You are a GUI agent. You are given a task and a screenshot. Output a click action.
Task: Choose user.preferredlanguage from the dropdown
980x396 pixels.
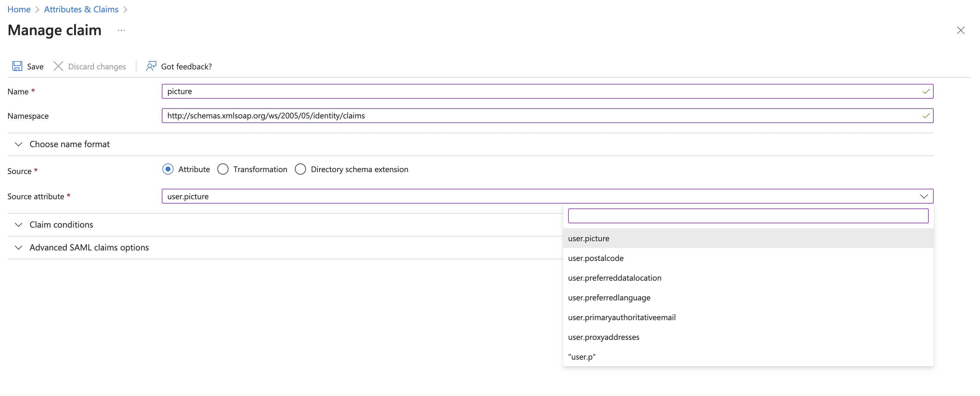click(609, 298)
